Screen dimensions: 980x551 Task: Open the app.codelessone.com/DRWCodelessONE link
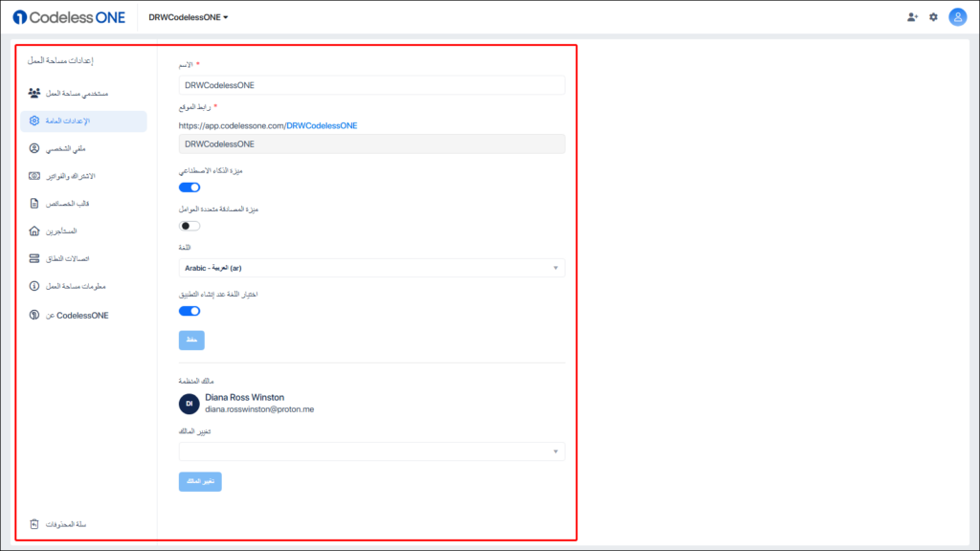268,125
